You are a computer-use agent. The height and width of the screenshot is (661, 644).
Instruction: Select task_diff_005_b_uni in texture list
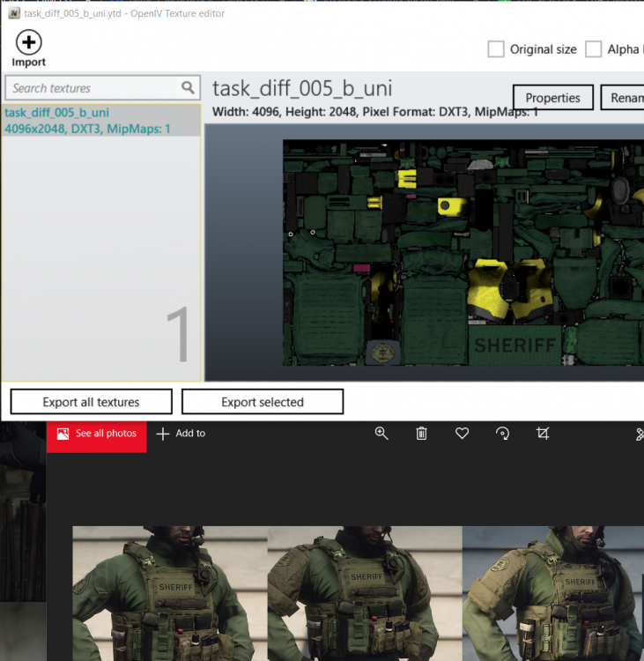point(101,120)
